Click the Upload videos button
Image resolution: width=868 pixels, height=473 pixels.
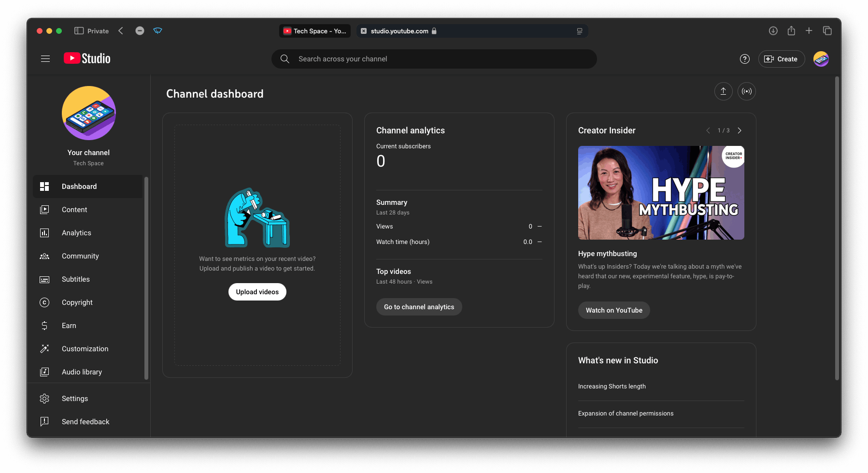(257, 292)
